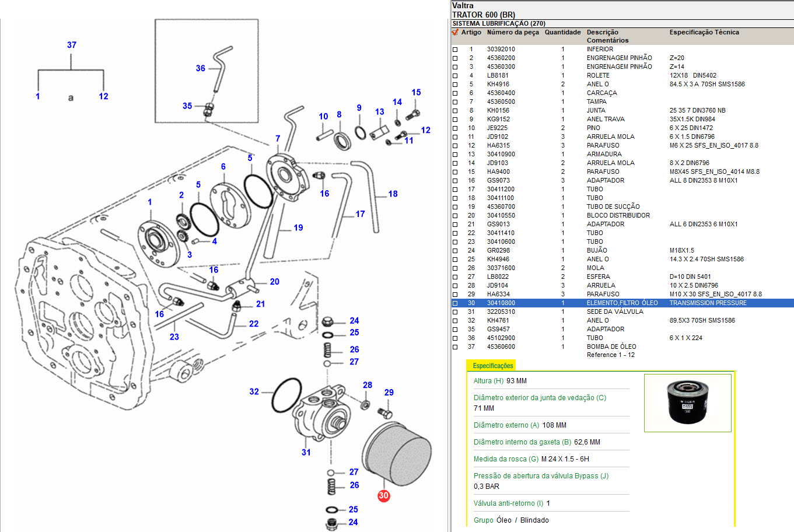This screenshot has width=794, height=532.
Task: Select callout number 36 in the inset box
Action: [200, 68]
